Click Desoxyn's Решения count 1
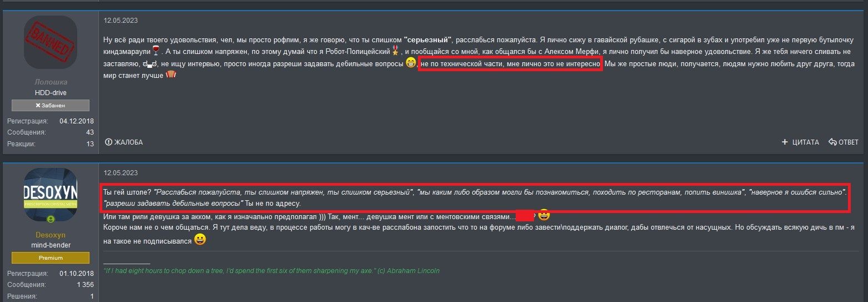This screenshot has width=868, height=302. coord(92,296)
